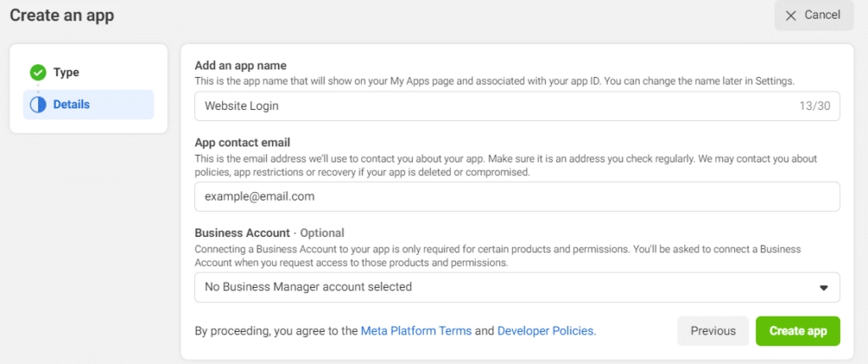
Task: Click the Create an app page heading
Action: [x=62, y=15]
